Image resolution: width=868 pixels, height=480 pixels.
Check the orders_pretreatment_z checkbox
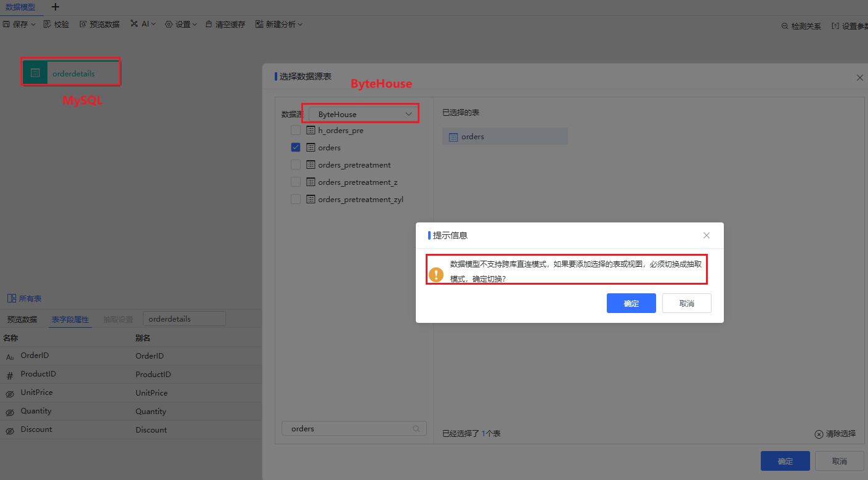click(x=296, y=182)
